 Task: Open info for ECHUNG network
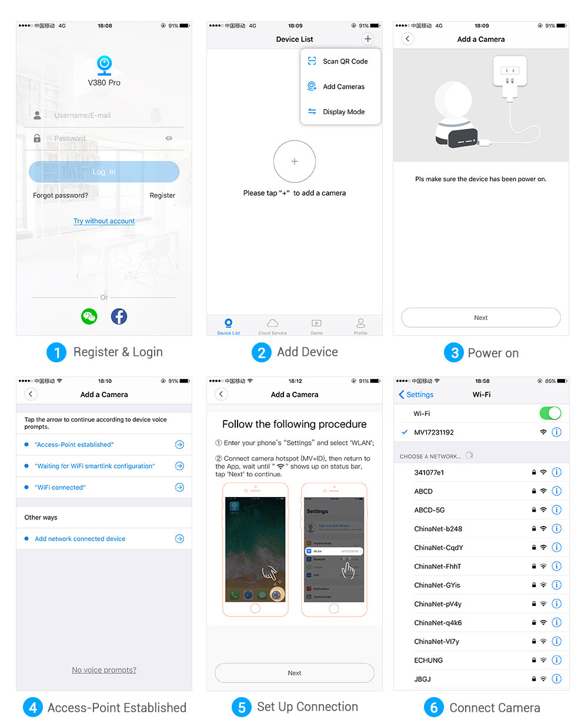557,660
